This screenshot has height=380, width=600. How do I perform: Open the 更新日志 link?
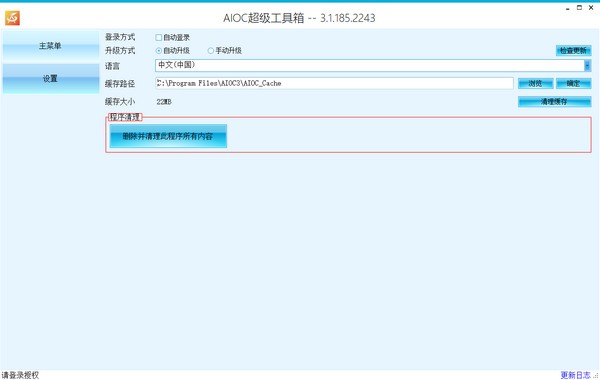(x=576, y=375)
